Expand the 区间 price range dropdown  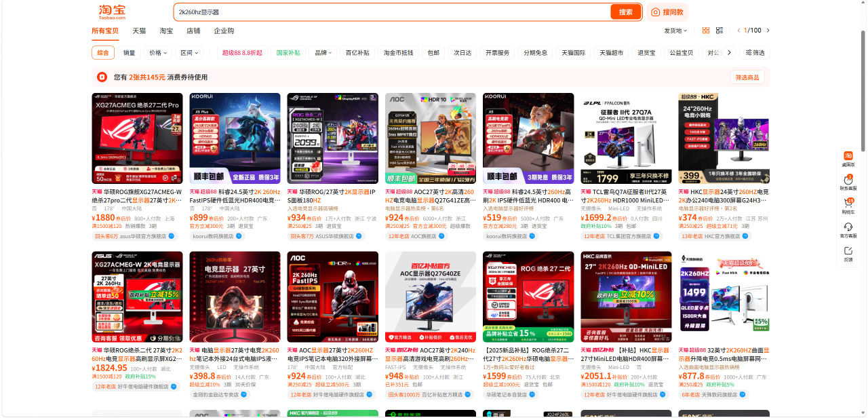tap(189, 53)
